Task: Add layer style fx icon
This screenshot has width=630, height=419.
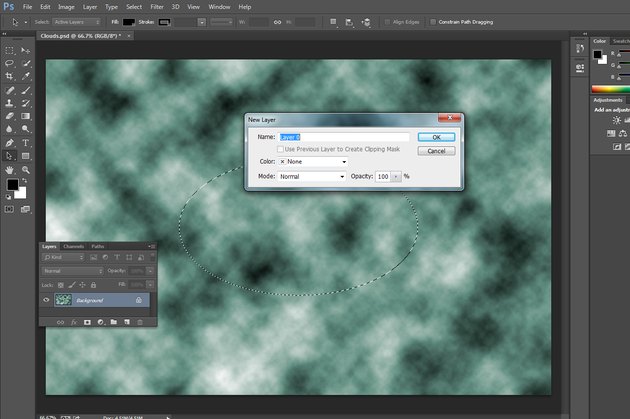Action: click(x=74, y=322)
